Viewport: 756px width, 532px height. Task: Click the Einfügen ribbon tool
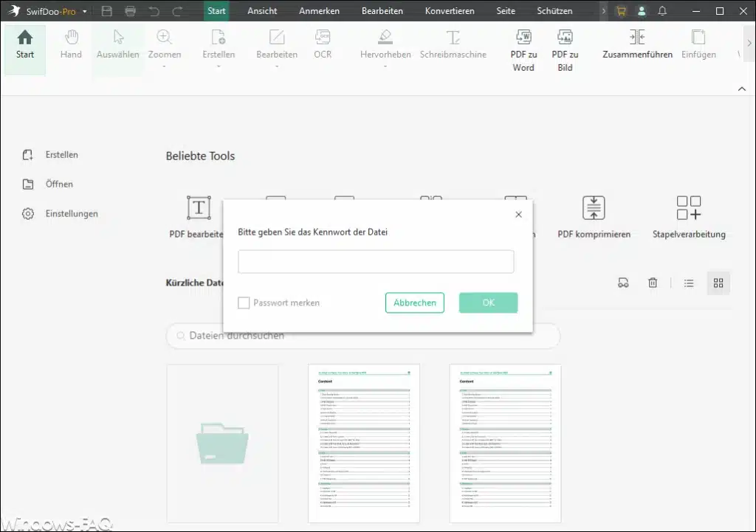pyautogui.click(x=698, y=45)
